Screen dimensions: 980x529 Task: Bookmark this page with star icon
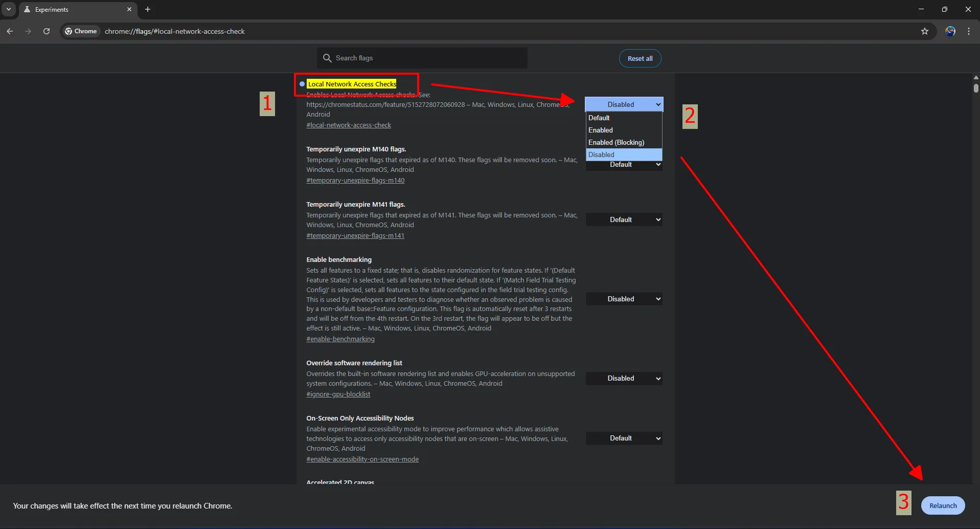point(924,31)
